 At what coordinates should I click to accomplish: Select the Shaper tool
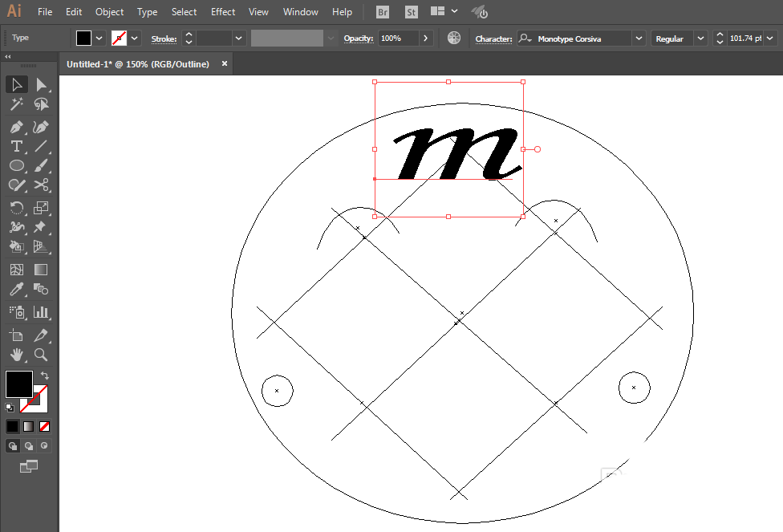coord(17,185)
